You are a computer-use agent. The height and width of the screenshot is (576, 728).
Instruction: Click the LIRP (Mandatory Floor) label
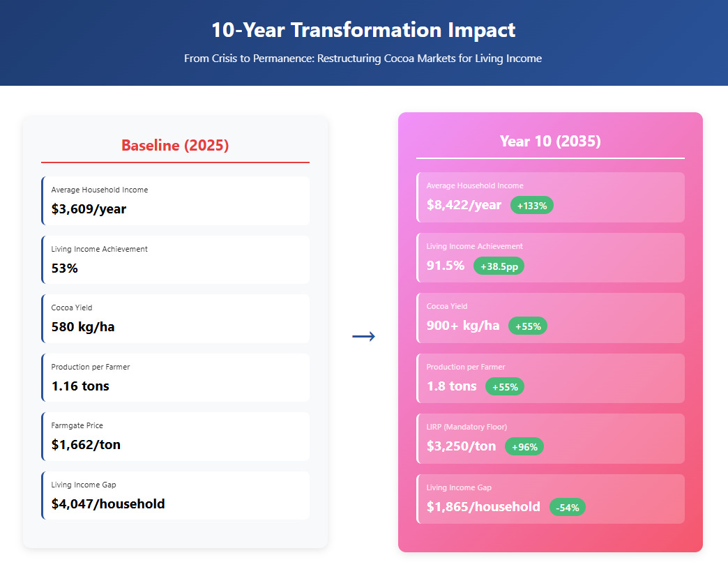pos(467,427)
